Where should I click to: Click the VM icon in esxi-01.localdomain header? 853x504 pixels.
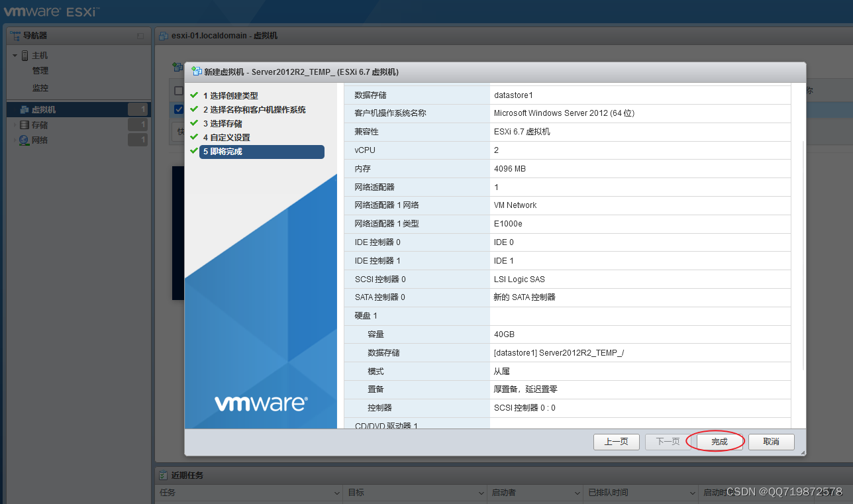click(x=164, y=36)
